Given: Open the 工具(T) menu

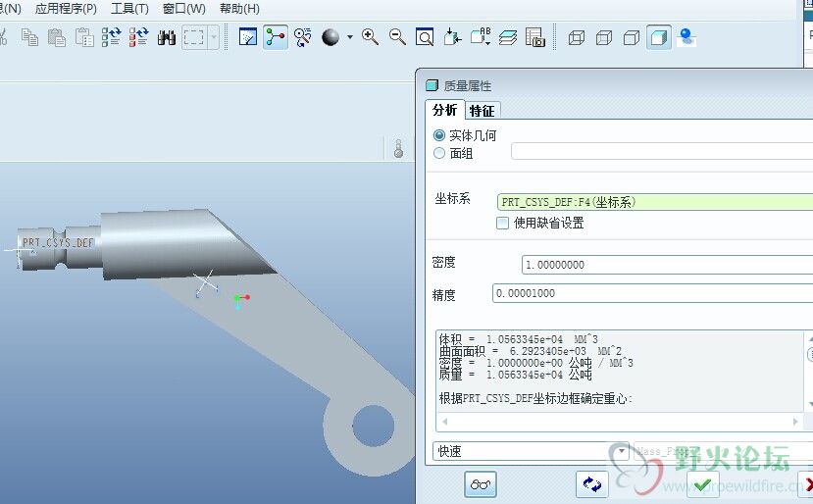Looking at the screenshot, I should pos(129,9).
